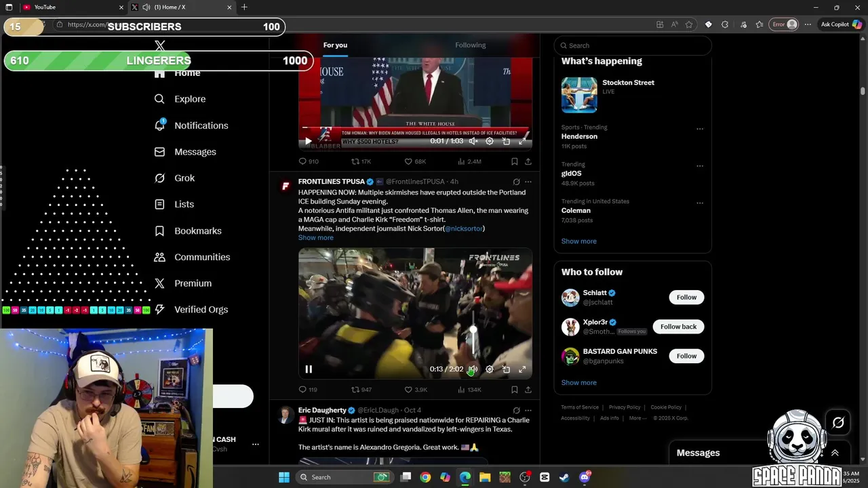Follow back Xplor3r

click(678, 327)
